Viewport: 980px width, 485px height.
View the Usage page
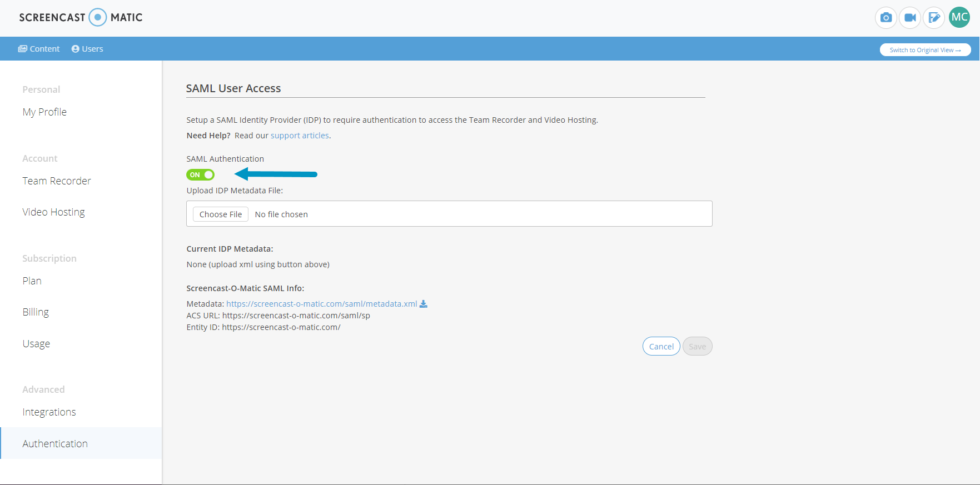click(x=36, y=344)
